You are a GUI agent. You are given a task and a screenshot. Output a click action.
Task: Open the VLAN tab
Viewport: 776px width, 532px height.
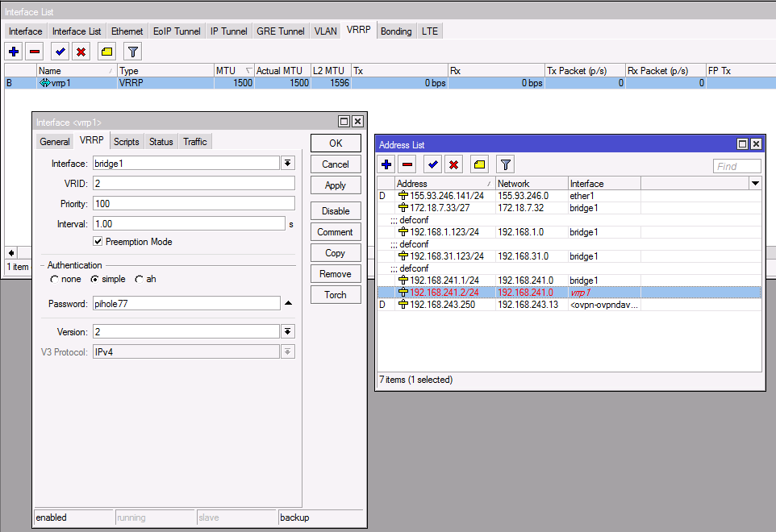pyautogui.click(x=325, y=31)
